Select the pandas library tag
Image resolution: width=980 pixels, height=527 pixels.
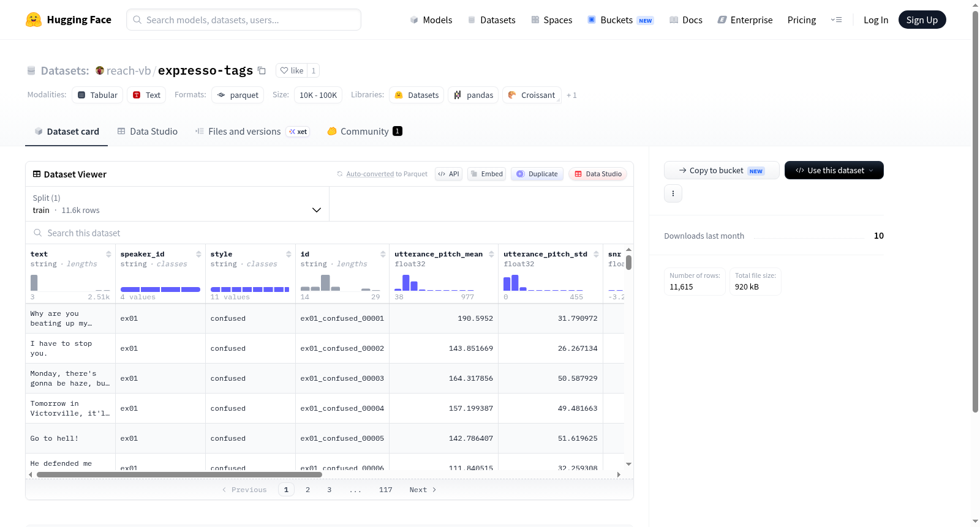(473, 95)
